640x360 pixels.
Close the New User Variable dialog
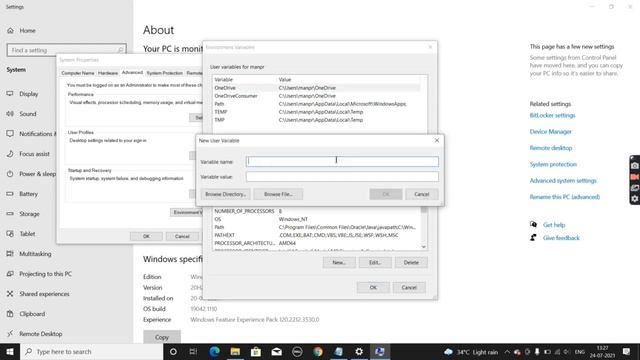pyautogui.click(x=437, y=140)
